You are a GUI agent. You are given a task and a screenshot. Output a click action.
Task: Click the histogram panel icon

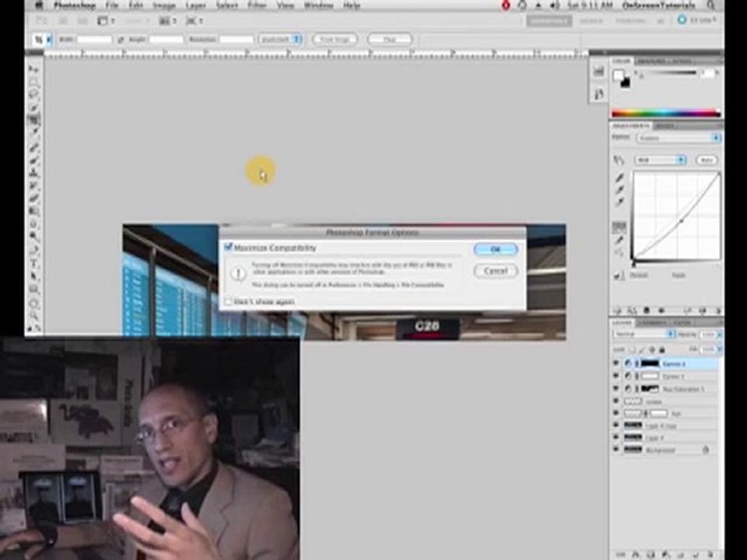[x=599, y=72]
